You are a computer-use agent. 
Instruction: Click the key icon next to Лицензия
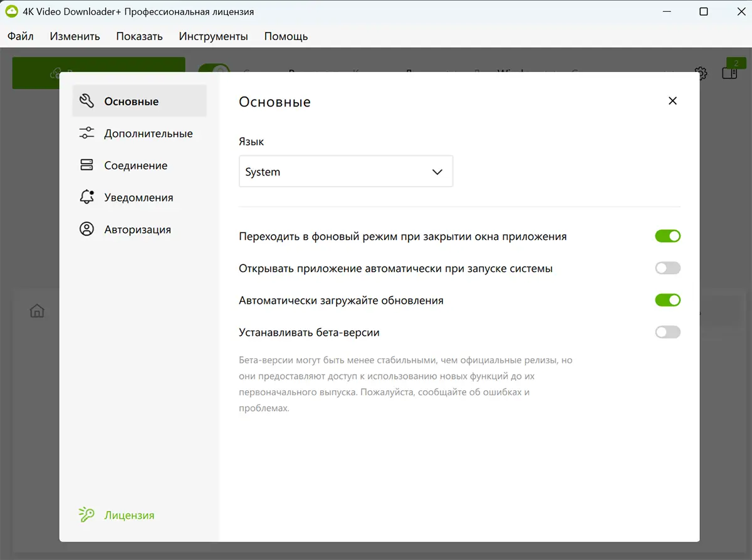[x=86, y=515]
